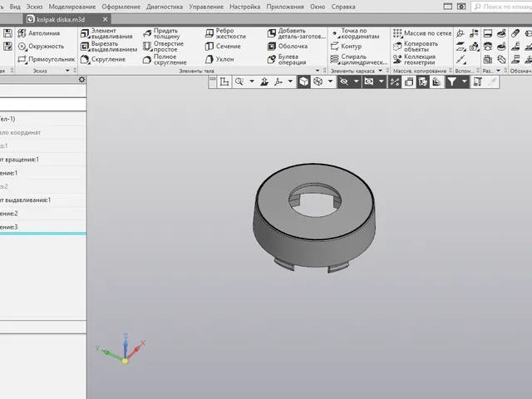Select the вращения:1 tree item
Viewport: 532px width, 399px height.
pos(42,160)
